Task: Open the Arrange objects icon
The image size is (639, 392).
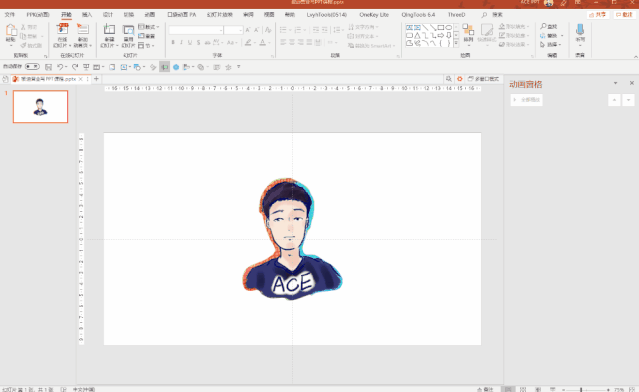Action: (468, 30)
